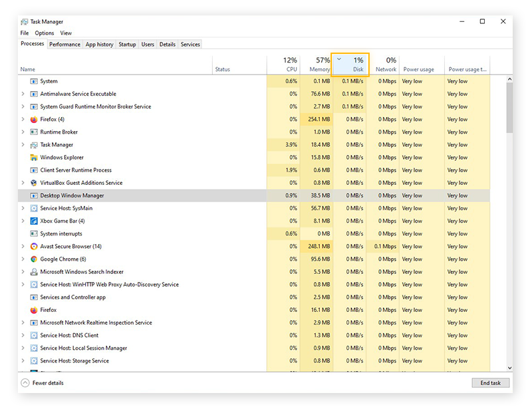Click the Runtime Broker process icon

click(x=33, y=132)
